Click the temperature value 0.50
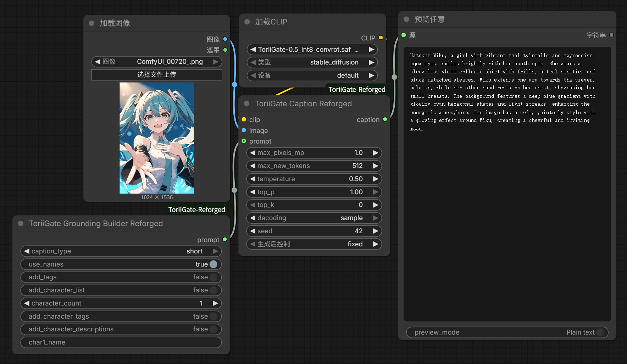 (x=356, y=179)
